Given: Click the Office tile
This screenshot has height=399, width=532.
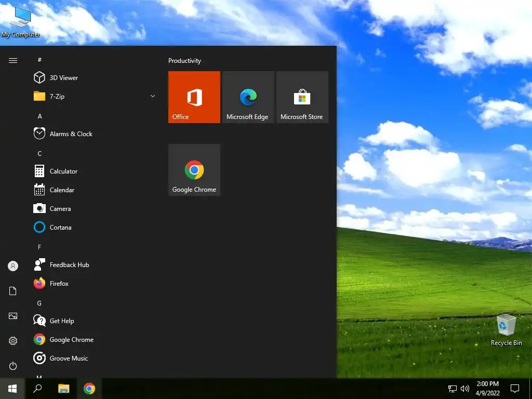Looking at the screenshot, I should coord(194,97).
